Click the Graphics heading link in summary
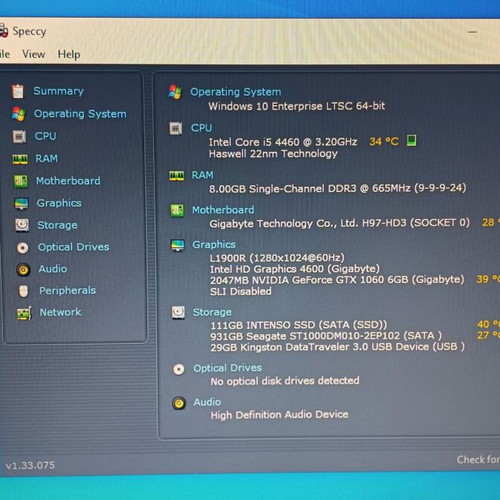The height and width of the screenshot is (500, 500). point(214,245)
